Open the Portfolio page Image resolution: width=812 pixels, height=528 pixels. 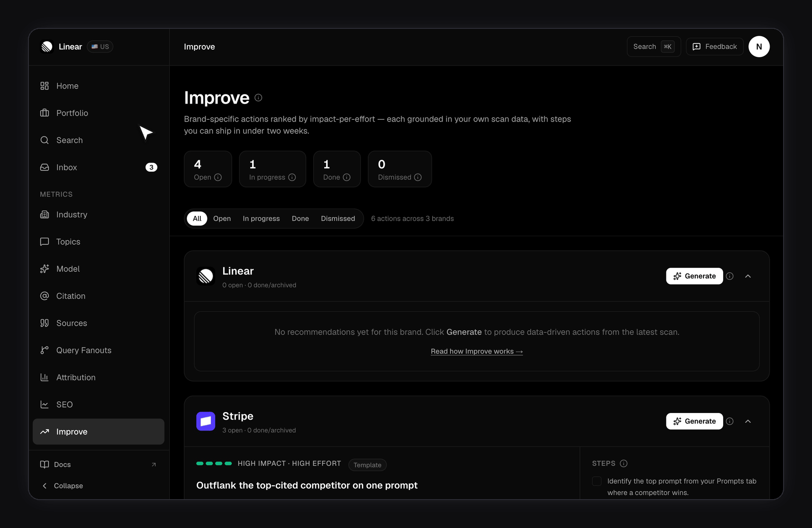(x=98, y=113)
